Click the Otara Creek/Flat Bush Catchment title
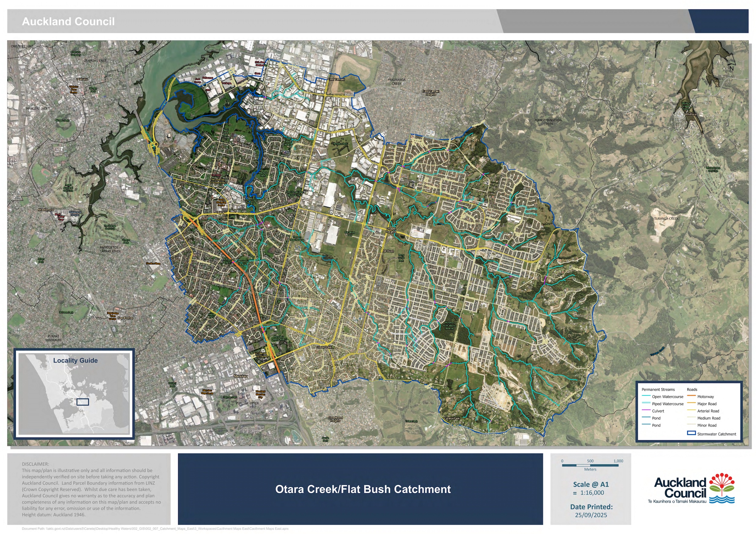Screen dimensions: 756x534 363,489
